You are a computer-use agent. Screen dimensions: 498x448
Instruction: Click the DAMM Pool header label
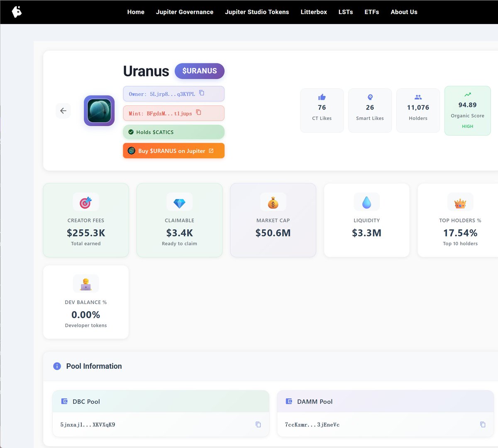point(315,402)
